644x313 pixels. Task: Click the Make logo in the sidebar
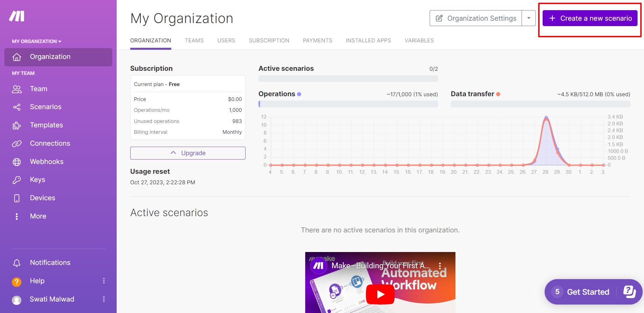pyautogui.click(x=17, y=16)
